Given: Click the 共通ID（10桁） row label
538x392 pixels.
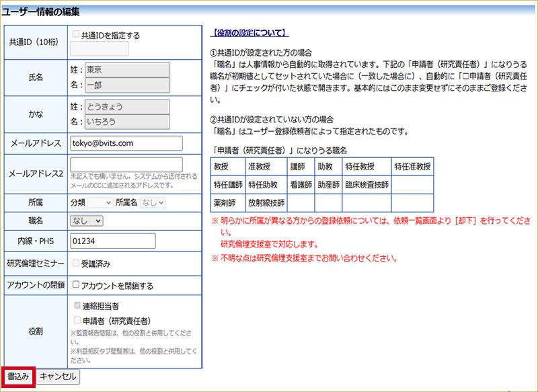Looking at the screenshot, I should (x=34, y=42).
